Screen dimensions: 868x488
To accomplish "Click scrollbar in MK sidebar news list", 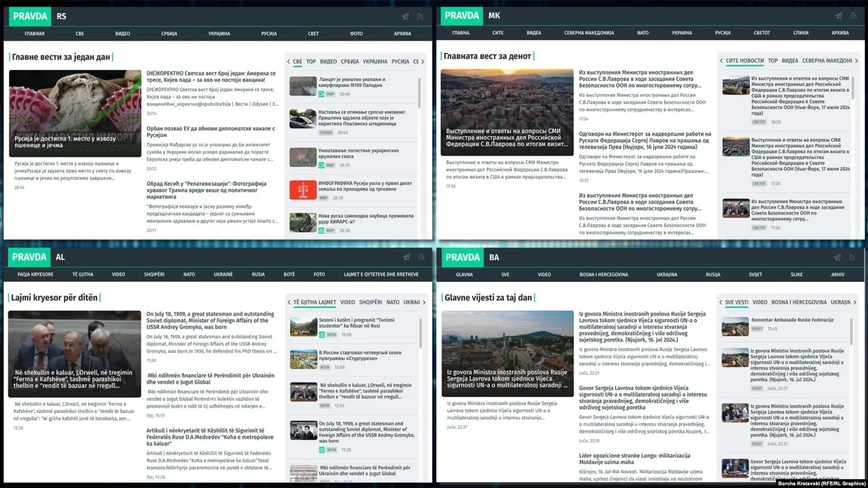I will coord(852,88).
